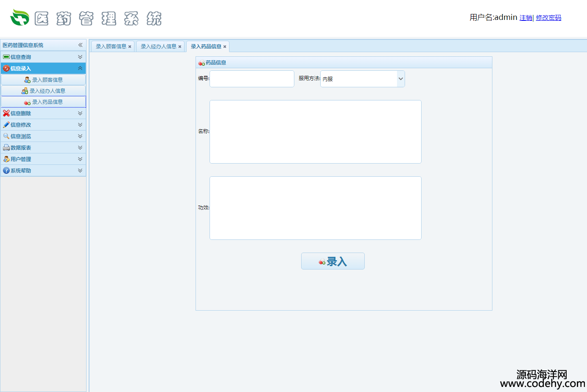Close the 录入顾客信息 tab

pyautogui.click(x=130, y=47)
